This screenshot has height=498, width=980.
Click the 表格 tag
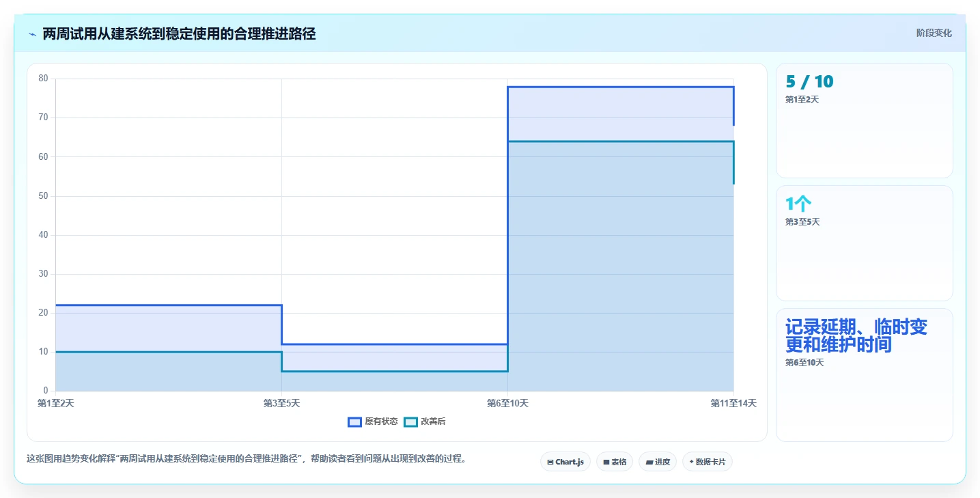click(615, 462)
